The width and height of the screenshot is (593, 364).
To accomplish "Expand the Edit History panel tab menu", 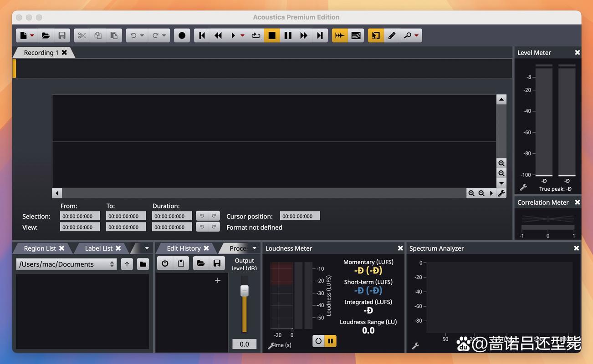I will tap(255, 248).
